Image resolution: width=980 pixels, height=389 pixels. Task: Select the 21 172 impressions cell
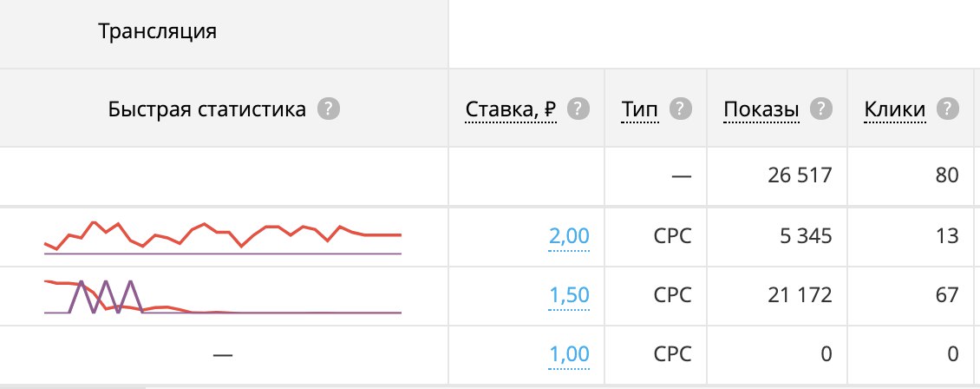click(x=777, y=295)
